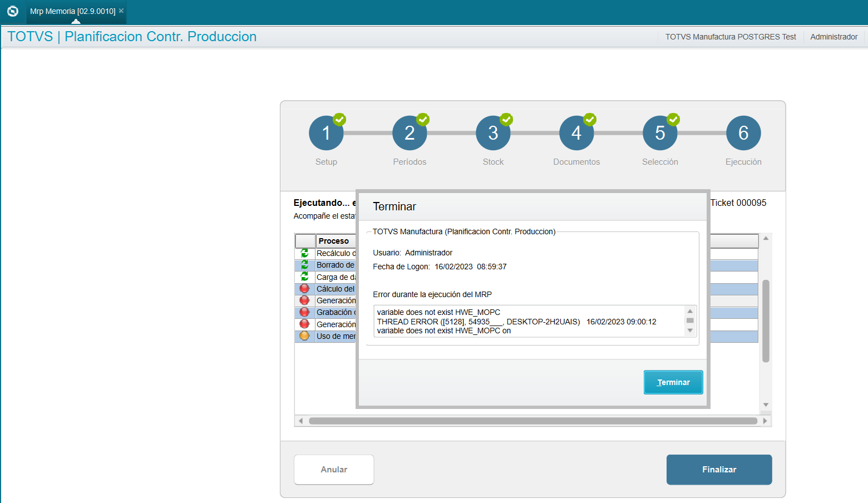
Task: Click the TOTVS | Planificacion Contr. Produccion heading
Action: tap(132, 37)
